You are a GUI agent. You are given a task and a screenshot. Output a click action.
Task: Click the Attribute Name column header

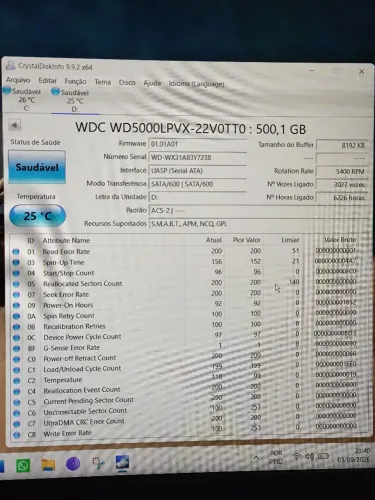pyautogui.click(x=66, y=240)
